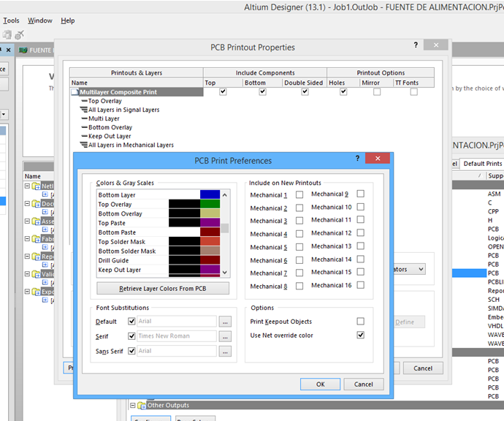Click the Export Outputs folder icon
Image resolution: width=504 pixels, height=421 pixels.
(x=36, y=292)
